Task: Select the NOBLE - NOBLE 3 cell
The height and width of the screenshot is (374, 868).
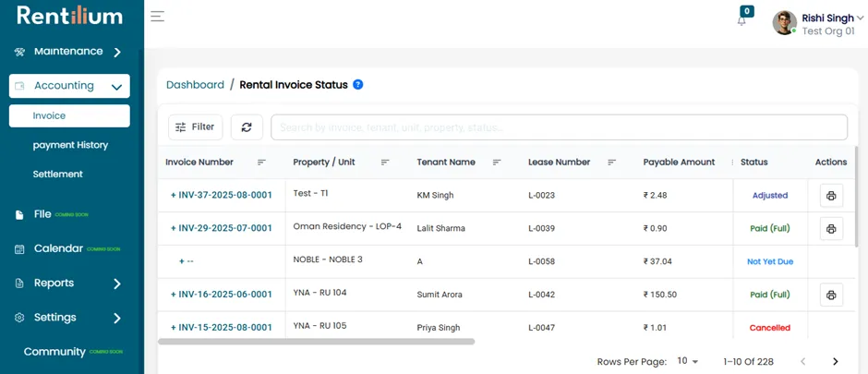Action: pos(328,259)
